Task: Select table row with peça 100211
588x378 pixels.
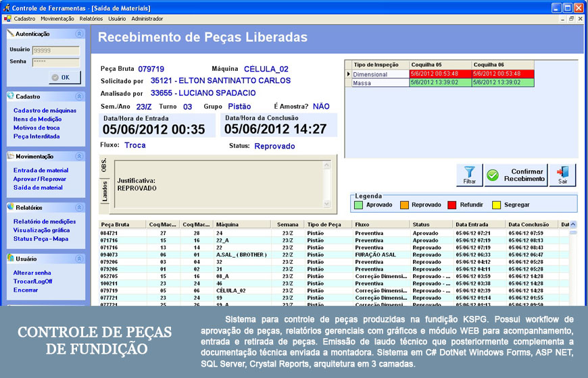Action: tap(334, 283)
